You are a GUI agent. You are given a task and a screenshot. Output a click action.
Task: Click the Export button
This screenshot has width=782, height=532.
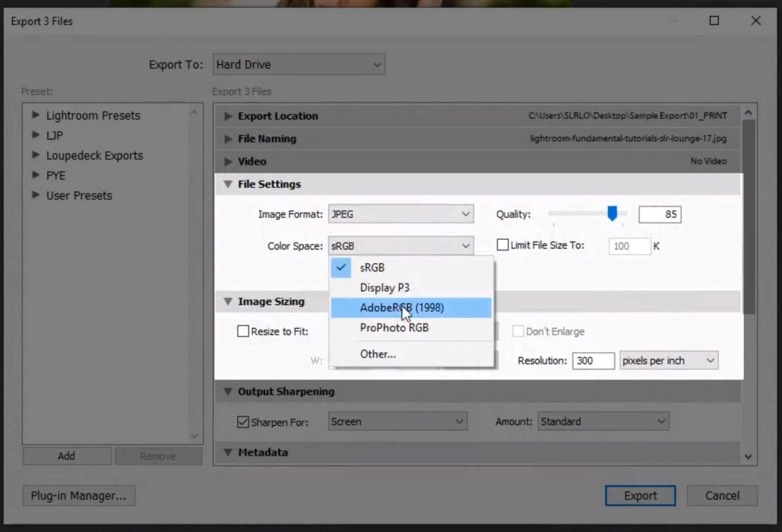pos(640,495)
